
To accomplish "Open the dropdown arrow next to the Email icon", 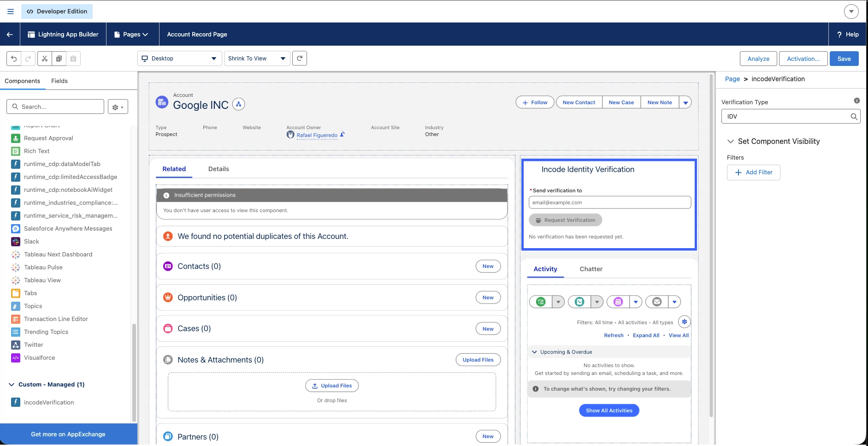I will pyautogui.click(x=674, y=302).
